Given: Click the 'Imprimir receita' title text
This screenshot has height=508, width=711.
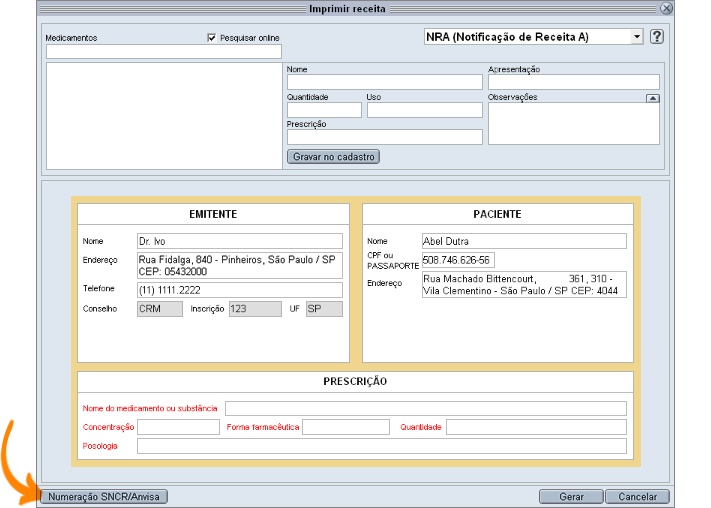Looking at the screenshot, I should pyautogui.click(x=347, y=9).
